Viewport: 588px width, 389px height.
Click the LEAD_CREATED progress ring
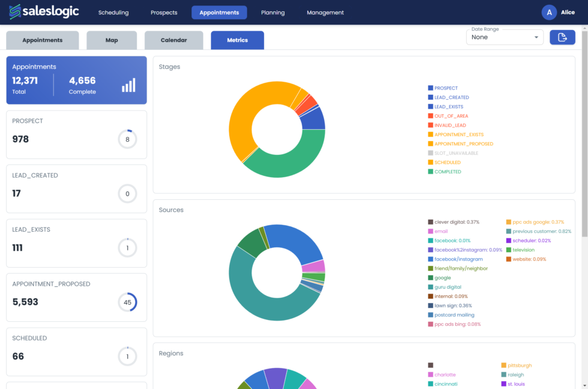[x=127, y=194]
